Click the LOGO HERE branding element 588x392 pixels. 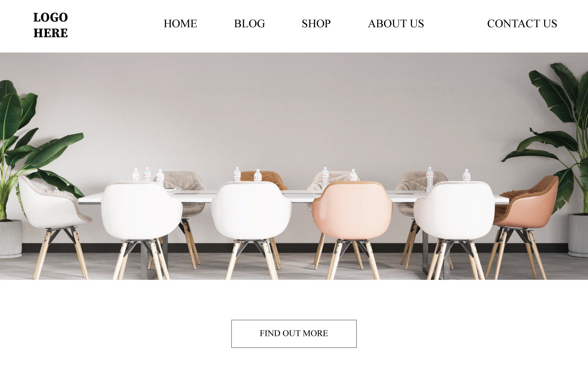click(50, 25)
